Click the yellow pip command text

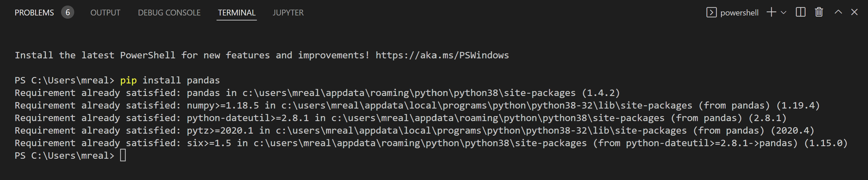(128, 81)
